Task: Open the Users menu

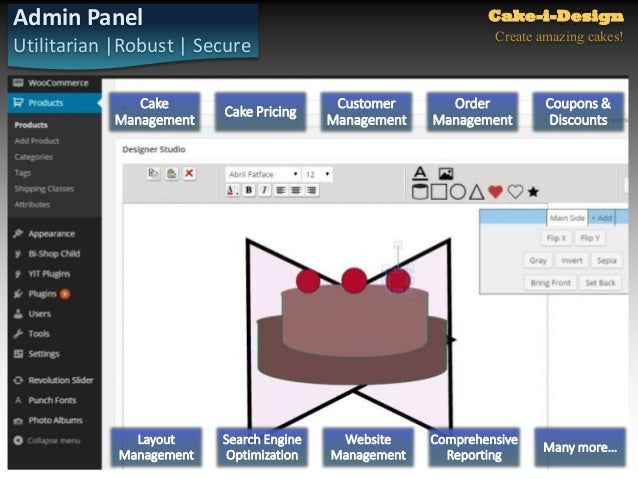Action: tap(55, 314)
